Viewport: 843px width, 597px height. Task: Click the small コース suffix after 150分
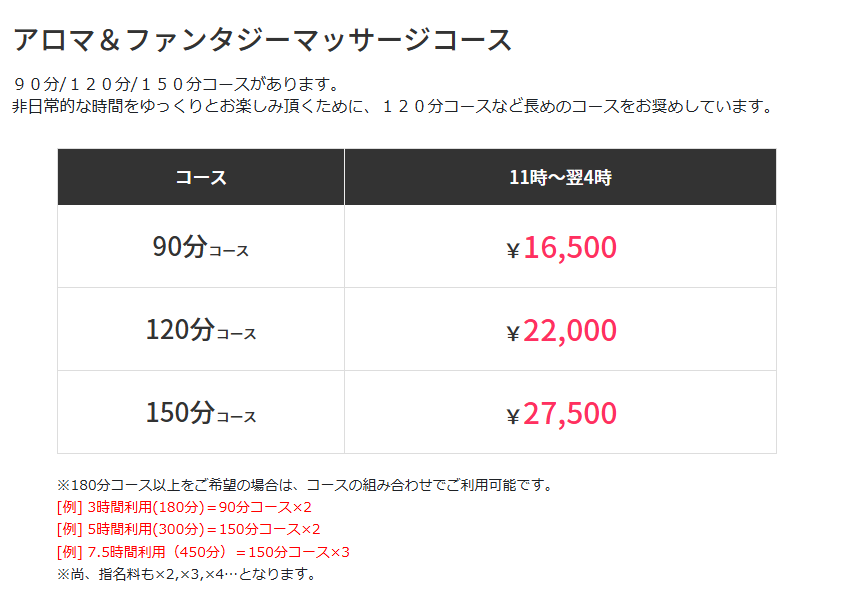coord(236,417)
